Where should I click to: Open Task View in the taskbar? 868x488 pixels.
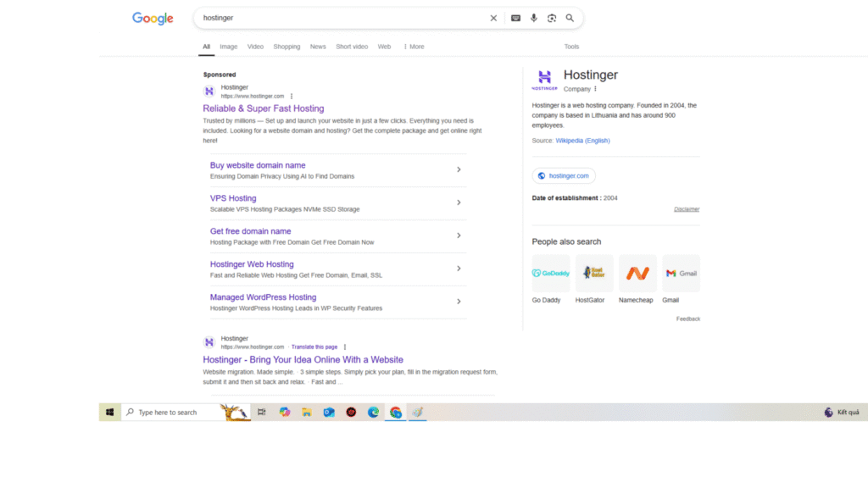(x=262, y=413)
